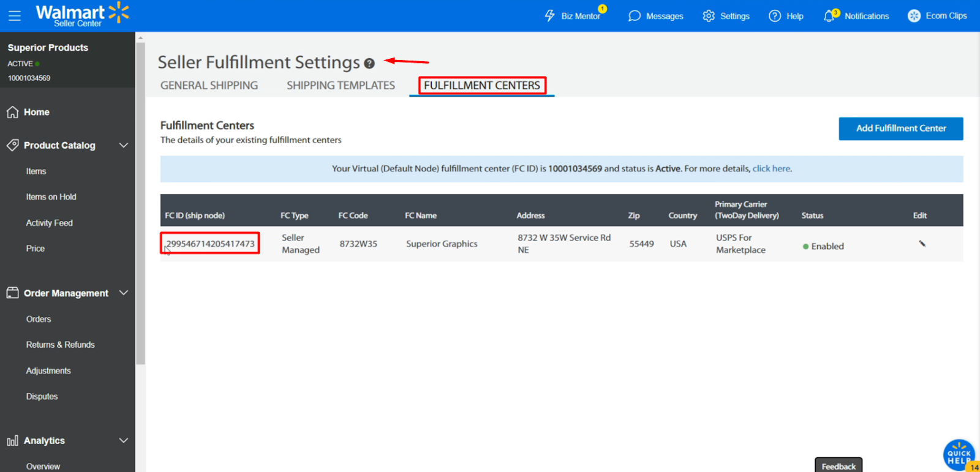Click the Home house icon
The image size is (980, 472).
(x=12, y=112)
